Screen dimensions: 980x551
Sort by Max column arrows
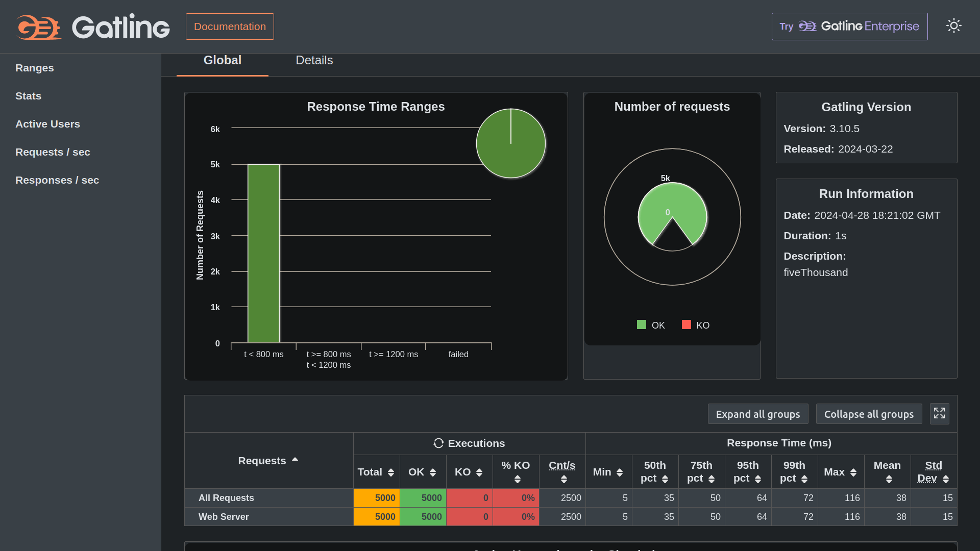click(x=853, y=472)
